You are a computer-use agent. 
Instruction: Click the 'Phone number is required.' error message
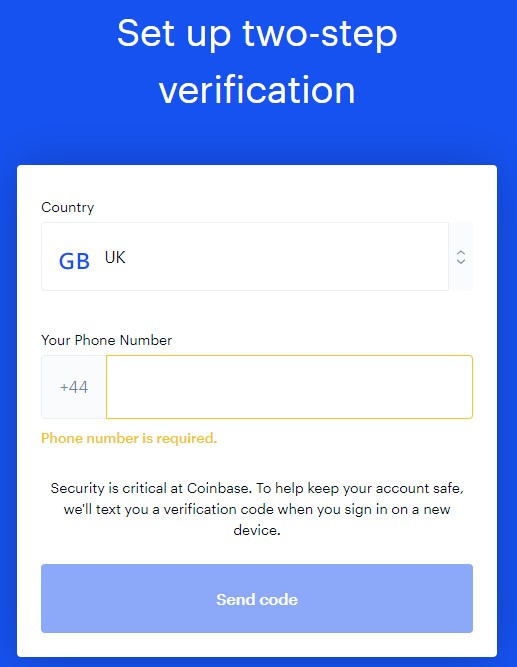click(x=129, y=439)
